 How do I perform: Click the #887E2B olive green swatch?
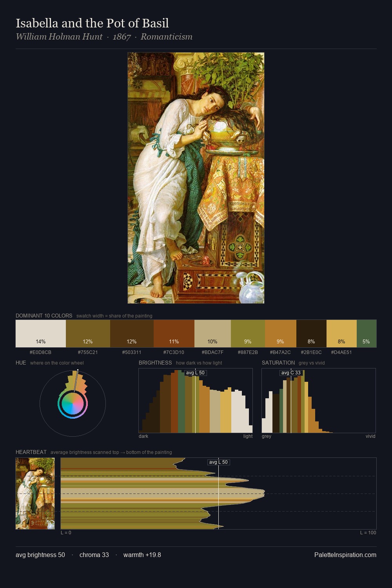click(x=248, y=334)
